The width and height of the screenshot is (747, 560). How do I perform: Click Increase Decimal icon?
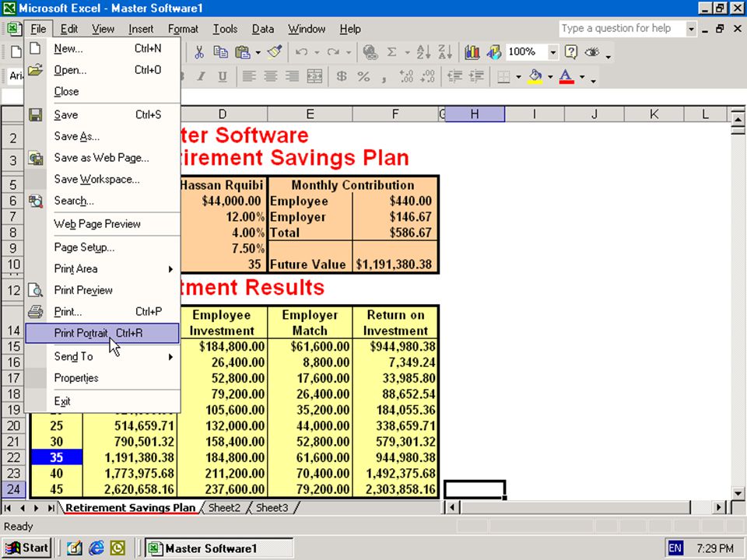point(406,76)
